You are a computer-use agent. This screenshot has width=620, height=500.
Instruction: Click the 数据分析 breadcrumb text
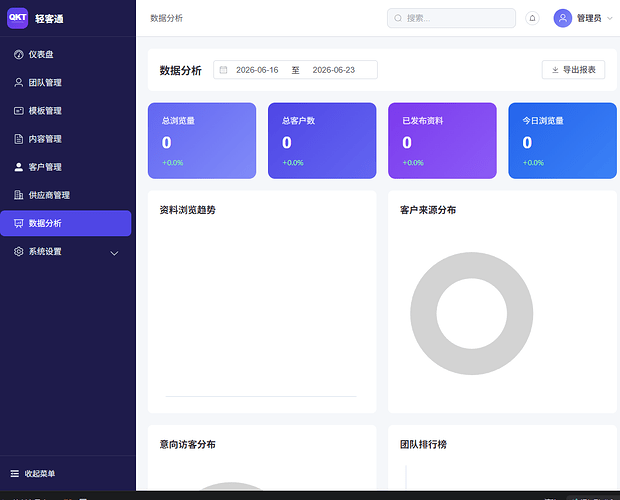[166, 18]
